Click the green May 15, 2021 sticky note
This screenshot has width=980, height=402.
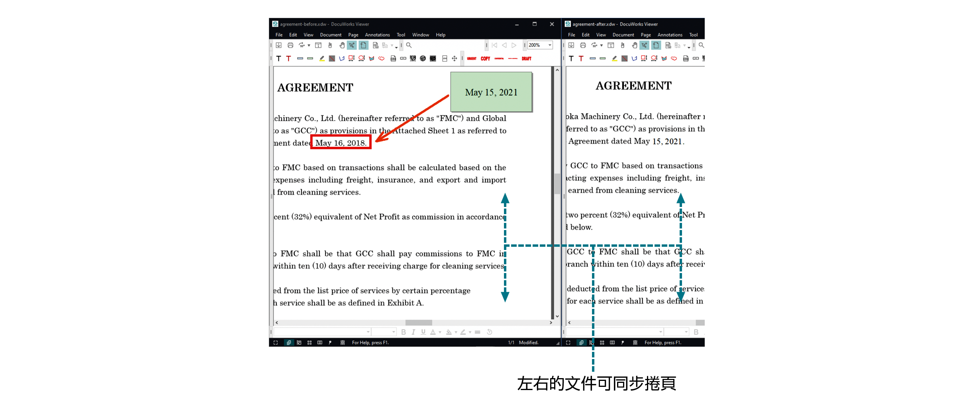coord(491,92)
